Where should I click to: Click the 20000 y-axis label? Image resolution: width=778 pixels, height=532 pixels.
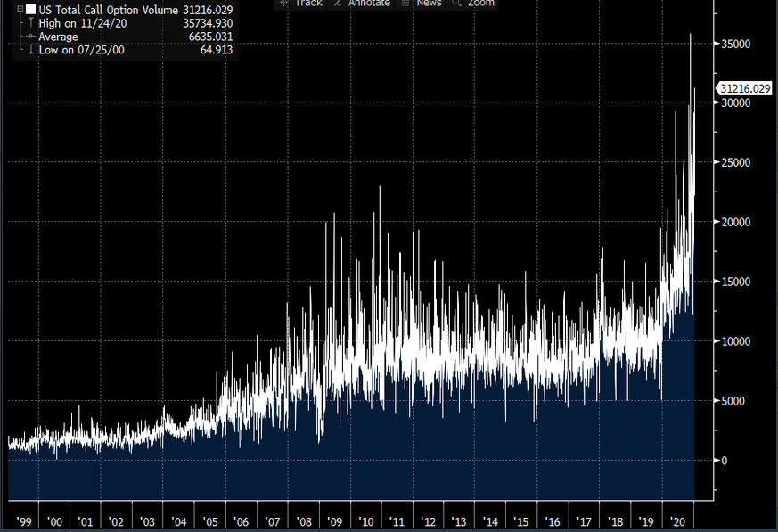click(x=735, y=222)
